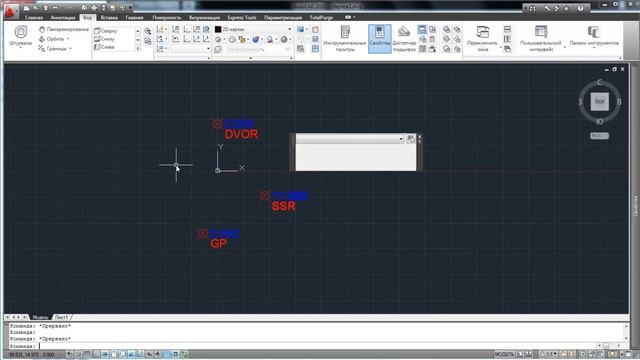The image size is (640, 360).
Task: Click the cascade windows icon
Action: pyautogui.click(x=507, y=49)
